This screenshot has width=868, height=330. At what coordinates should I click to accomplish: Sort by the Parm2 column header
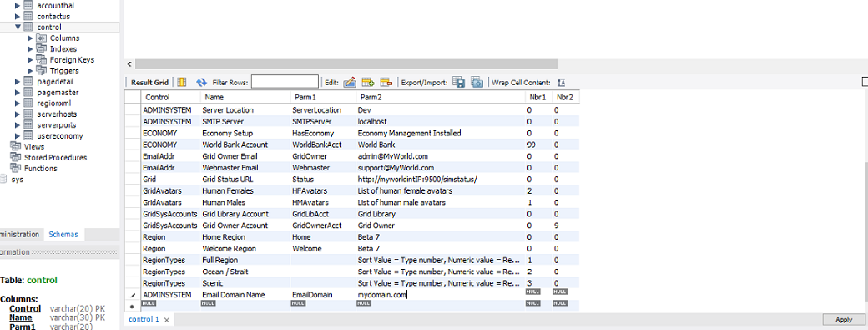tap(440, 97)
